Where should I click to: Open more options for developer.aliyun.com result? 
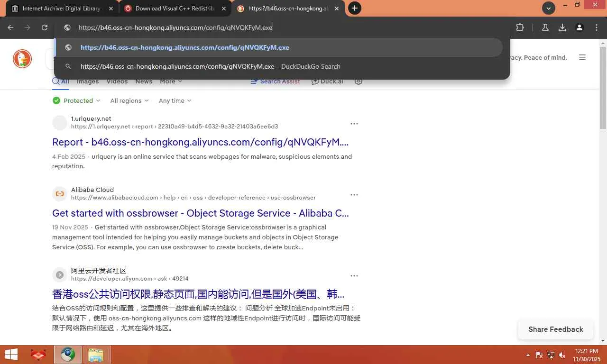point(354,276)
